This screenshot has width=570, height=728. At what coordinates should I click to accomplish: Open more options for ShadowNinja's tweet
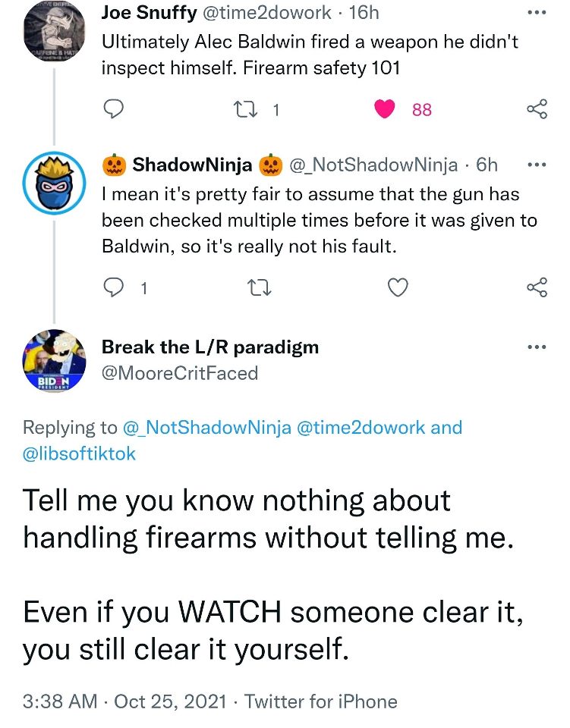point(536,165)
